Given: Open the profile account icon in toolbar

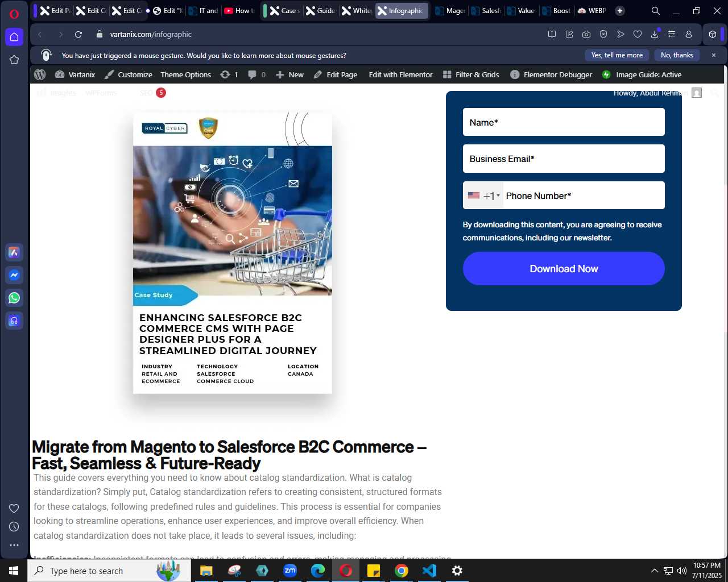Looking at the screenshot, I should pos(689,34).
